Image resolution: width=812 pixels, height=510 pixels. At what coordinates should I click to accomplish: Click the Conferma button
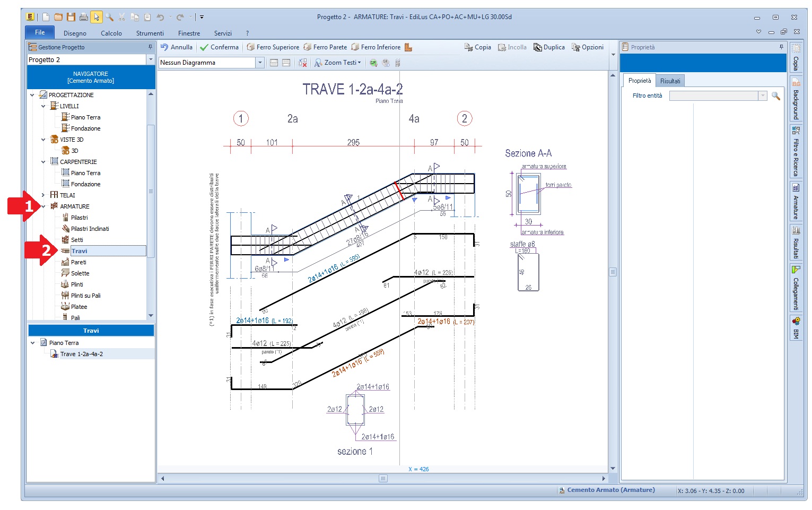click(219, 47)
